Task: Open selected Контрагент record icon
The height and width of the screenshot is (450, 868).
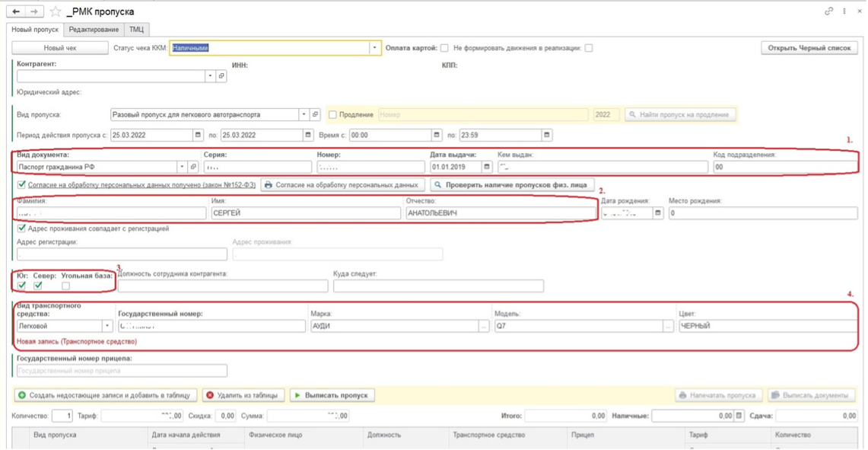Action: [x=221, y=76]
